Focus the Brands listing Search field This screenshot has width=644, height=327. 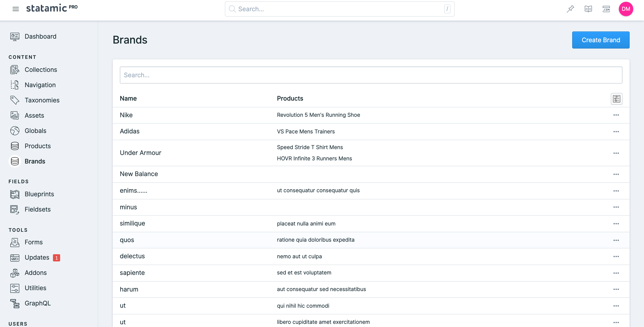tap(371, 75)
